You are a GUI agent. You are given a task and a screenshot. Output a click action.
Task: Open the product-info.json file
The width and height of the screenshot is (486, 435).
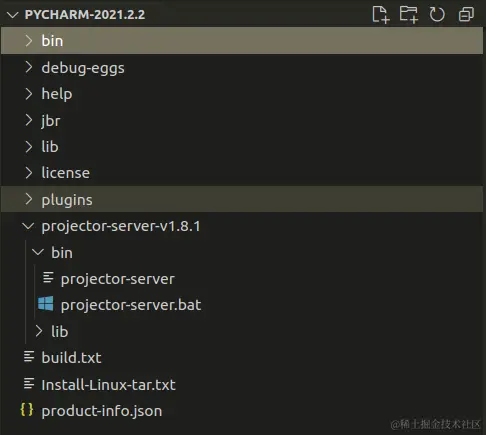[x=102, y=411]
